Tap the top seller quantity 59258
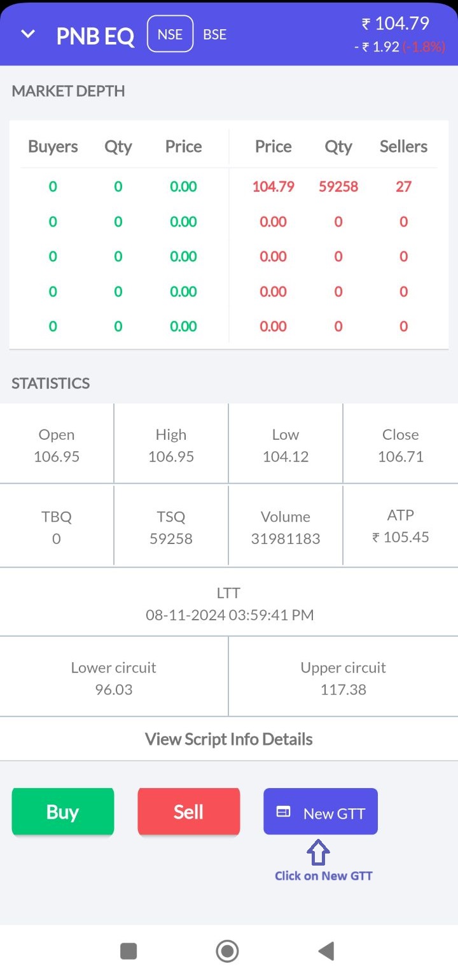Viewport: 458px width, 980px height. 338,187
